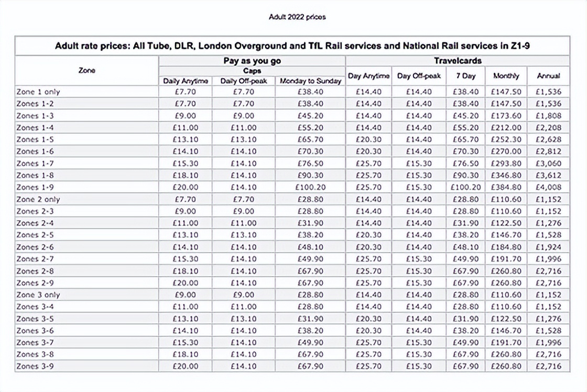Click the "Zones 1-9" row label

[35, 187]
